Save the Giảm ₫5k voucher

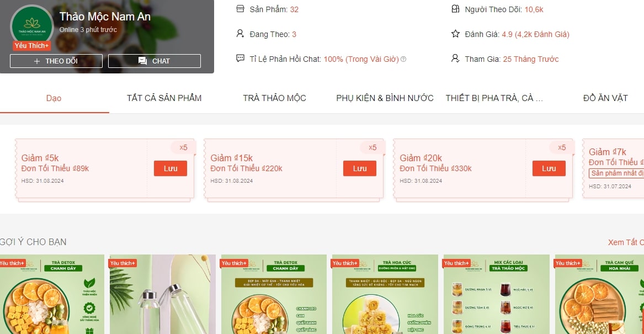171,168
